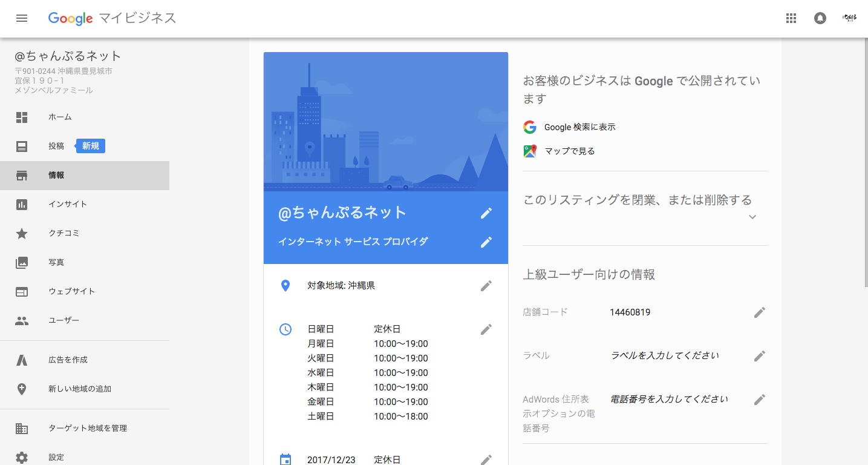Open the 設定 gear icon
The image size is (868, 465).
[22, 457]
